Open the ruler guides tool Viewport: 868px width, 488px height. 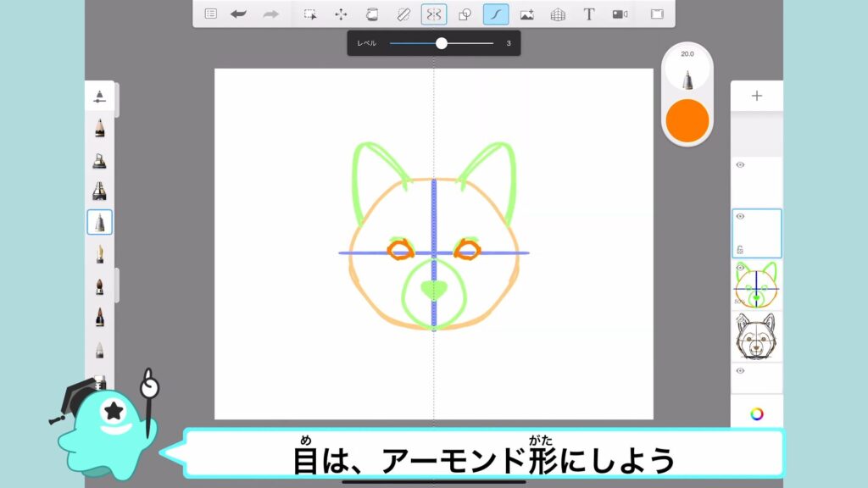[x=403, y=14]
